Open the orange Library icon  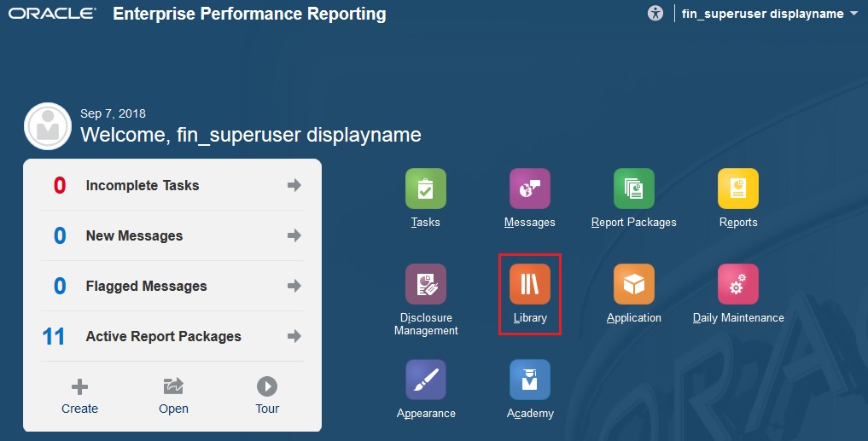click(530, 284)
